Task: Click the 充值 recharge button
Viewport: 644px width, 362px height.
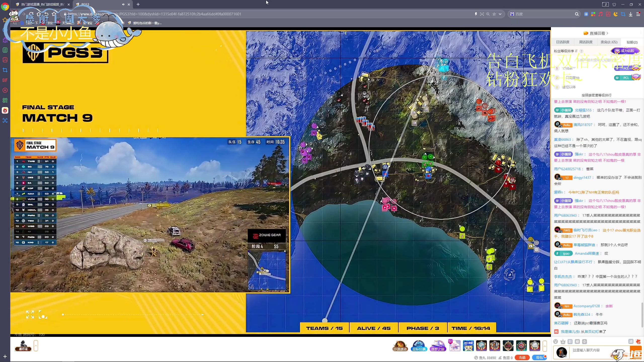Action: [x=522, y=357]
